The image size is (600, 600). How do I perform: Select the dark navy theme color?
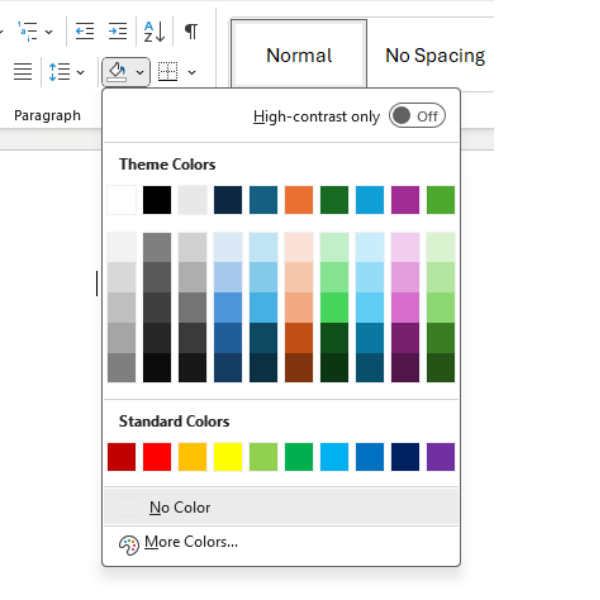coord(228,200)
